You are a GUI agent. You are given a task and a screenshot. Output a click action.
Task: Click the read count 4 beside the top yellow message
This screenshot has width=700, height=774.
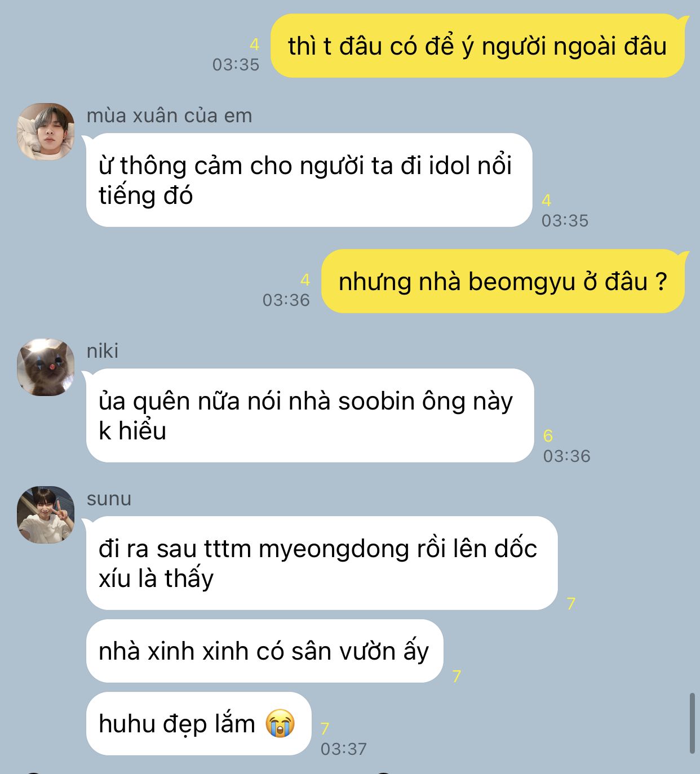254,45
